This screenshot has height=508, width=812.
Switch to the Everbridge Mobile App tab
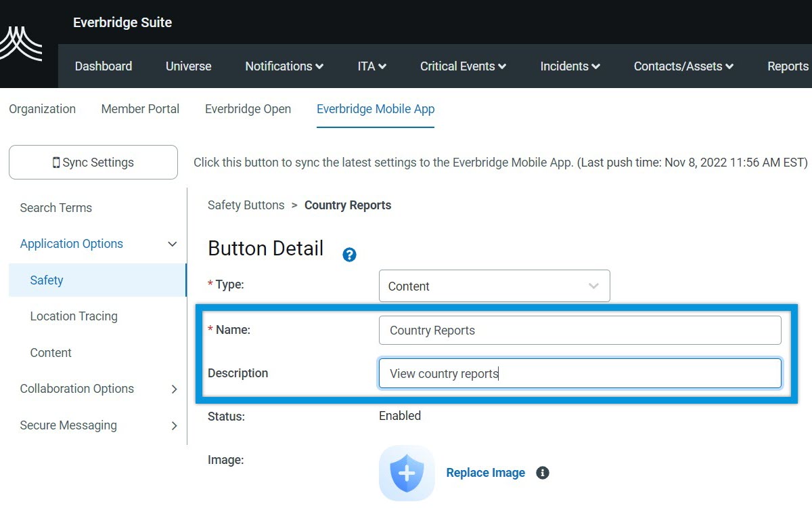click(x=376, y=109)
